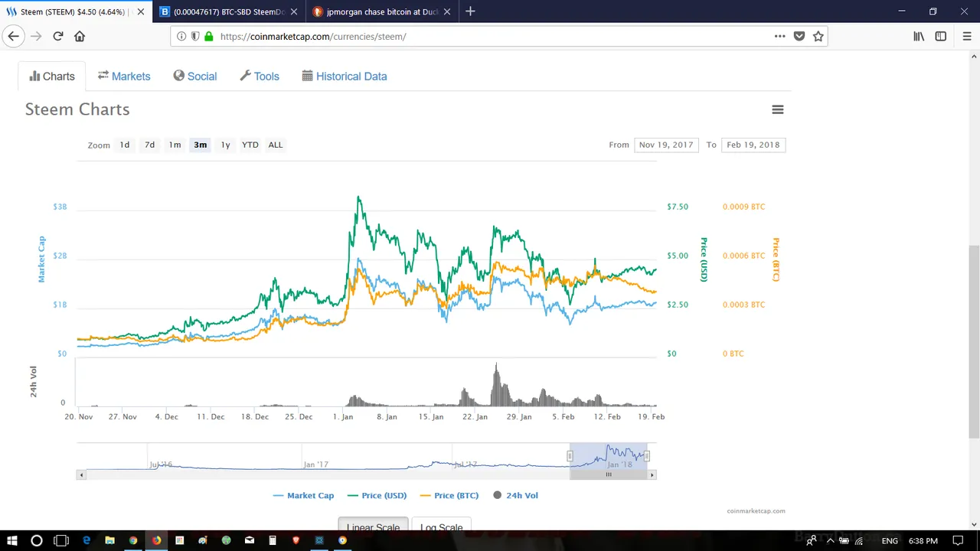Set chart zoom to 1y
Image resolution: width=980 pixels, height=551 pixels.
point(225,145)
